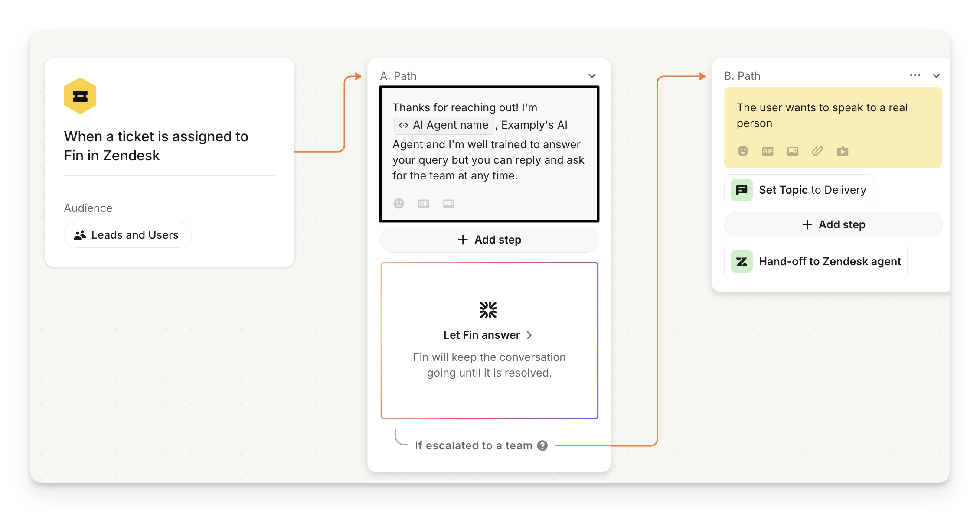
Task: Insert emoji in Path A message
Action: [x=399, y=203]
